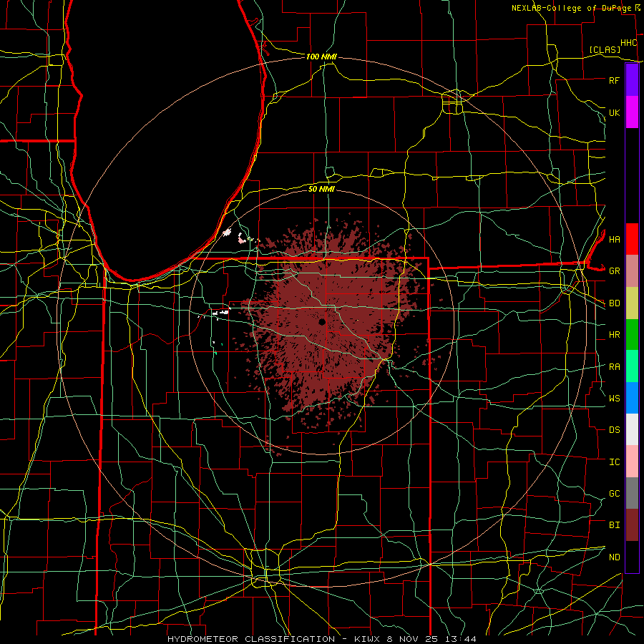Click the HA legend label
The image size is (644, 644).
pyautogui.click(x=614, y=239)
